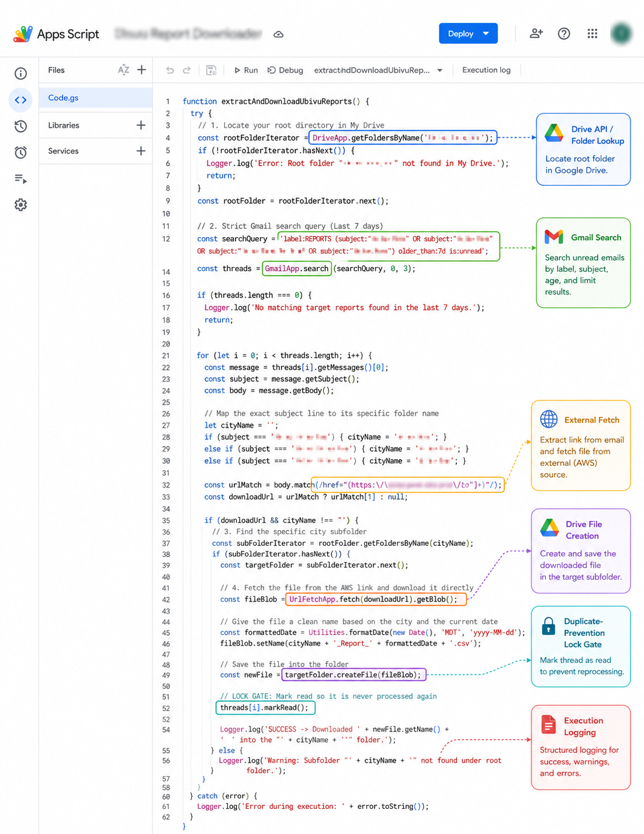Viewport: 644px width, 834px height.
Task: Add a service with plus icon
Action: 141,151
